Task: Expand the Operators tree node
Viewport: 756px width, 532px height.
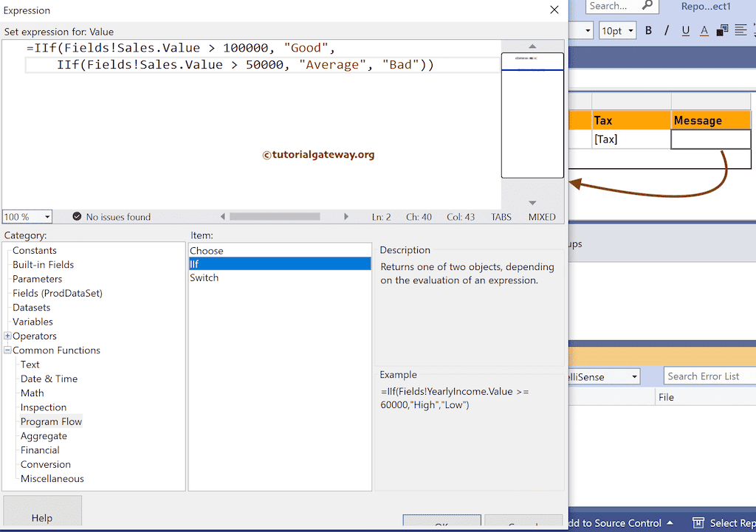Action: (x=7, y=336)
